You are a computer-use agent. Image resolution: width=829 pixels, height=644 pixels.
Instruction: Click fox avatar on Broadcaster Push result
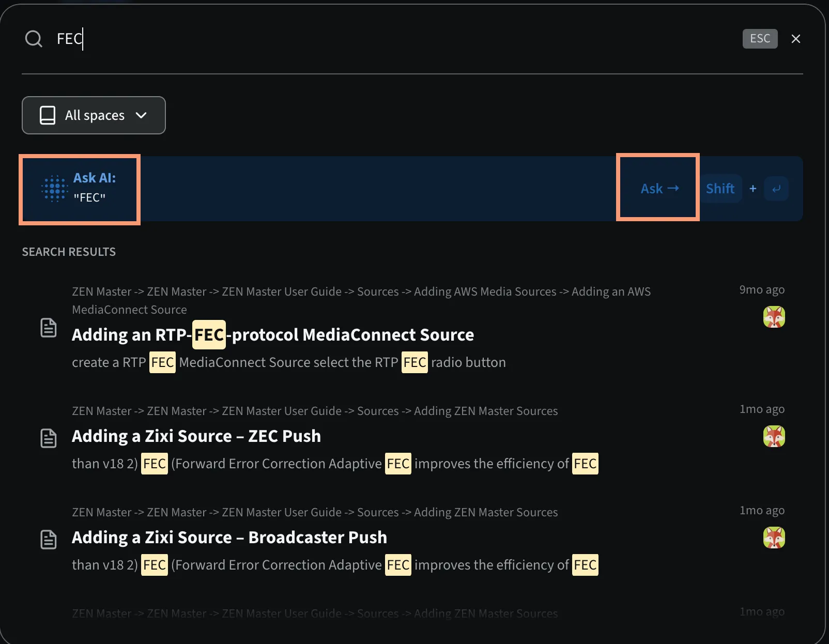(774, 538)
